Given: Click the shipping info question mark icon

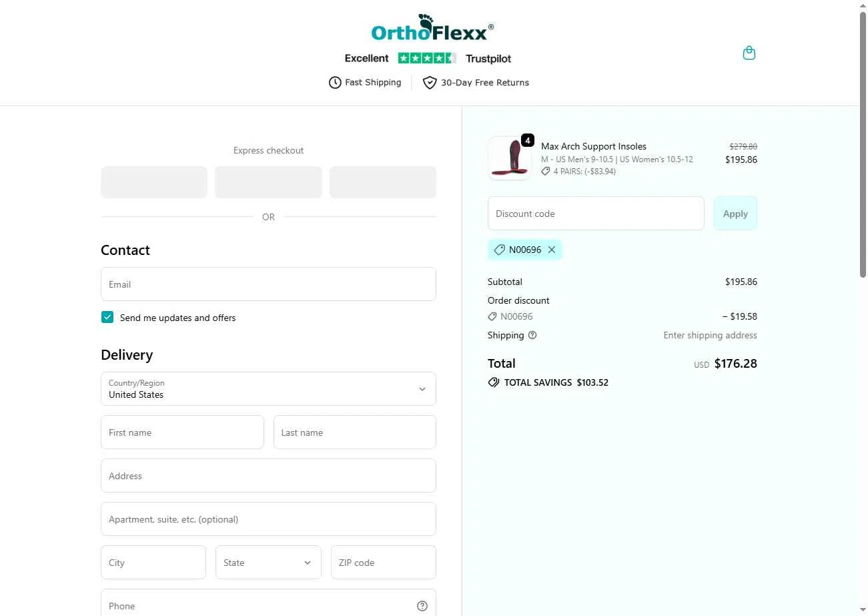Looking at the screenshot, I should (x=532, y=335).
